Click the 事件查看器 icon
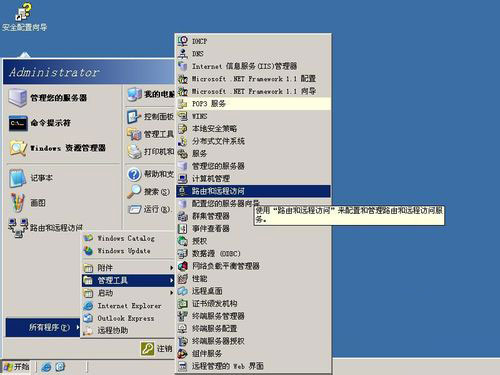Screen dimensions: 500x375 (183, 229)
